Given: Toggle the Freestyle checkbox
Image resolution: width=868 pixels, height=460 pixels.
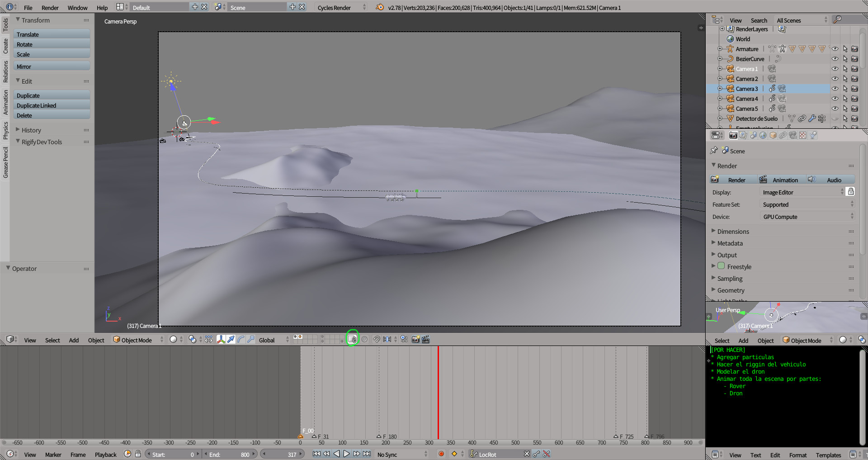Looking at the screenshot, I should [x=721, y=266].
